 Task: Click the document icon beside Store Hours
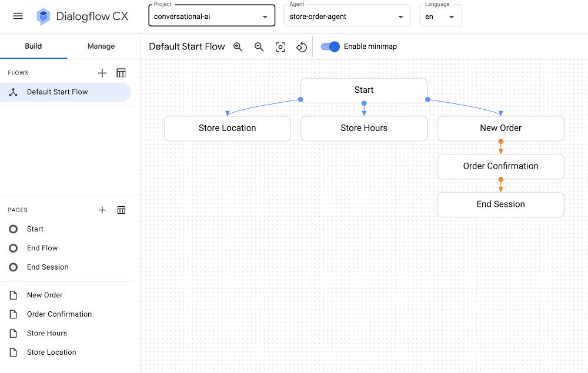point(13,333)
